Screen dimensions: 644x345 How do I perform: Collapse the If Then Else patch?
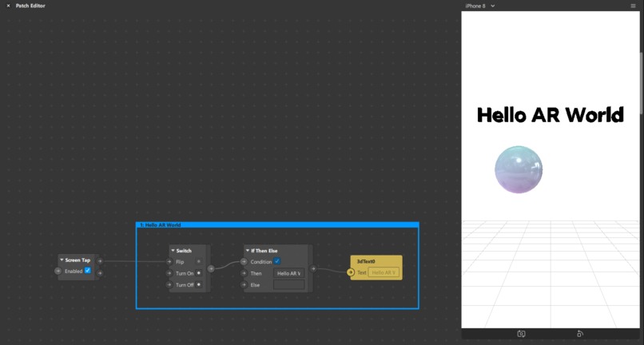pos(248,251)
